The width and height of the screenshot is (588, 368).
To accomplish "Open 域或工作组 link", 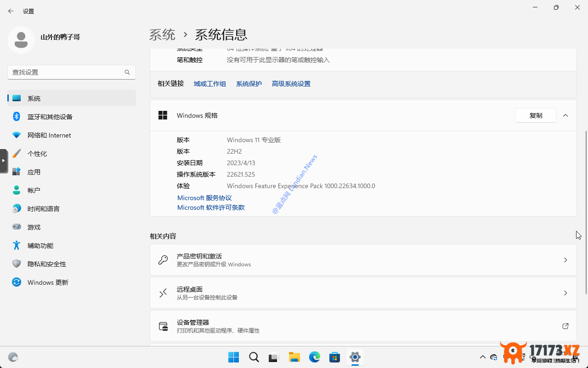I will pyautogui.click(x=210, y=84).
